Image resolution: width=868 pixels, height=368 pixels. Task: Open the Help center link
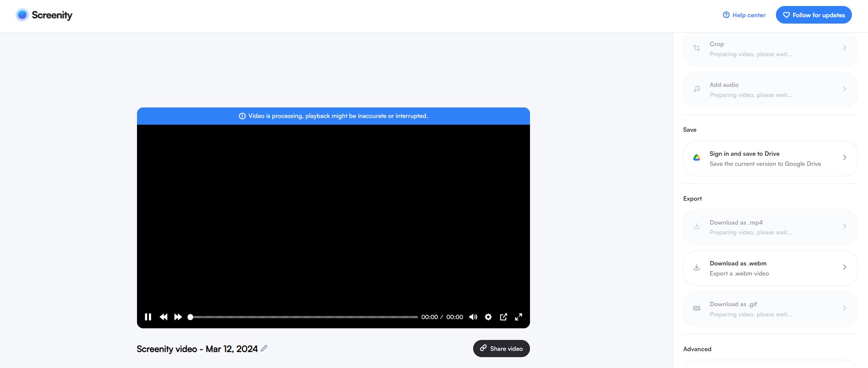pyautogui.click(x=744, y=15)
